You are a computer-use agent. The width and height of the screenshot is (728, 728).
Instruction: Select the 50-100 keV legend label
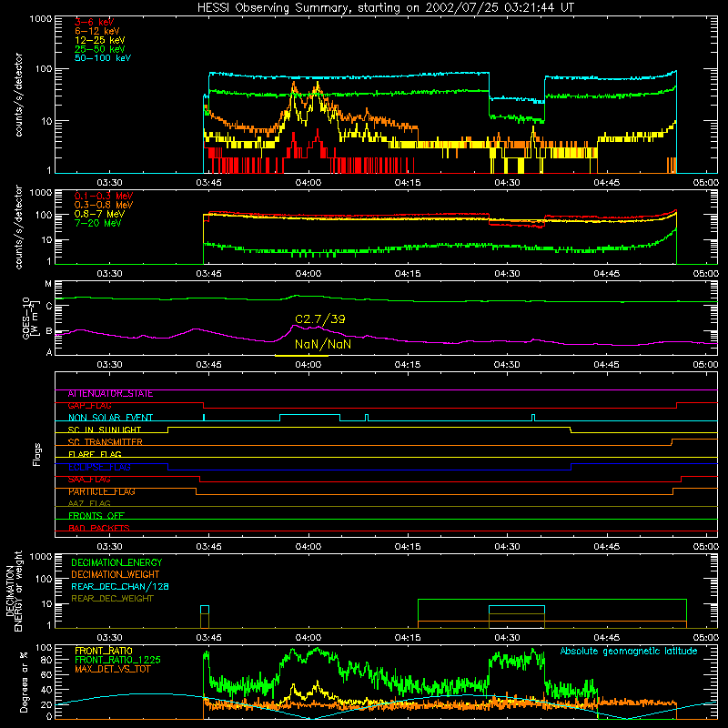coord(103,57)
